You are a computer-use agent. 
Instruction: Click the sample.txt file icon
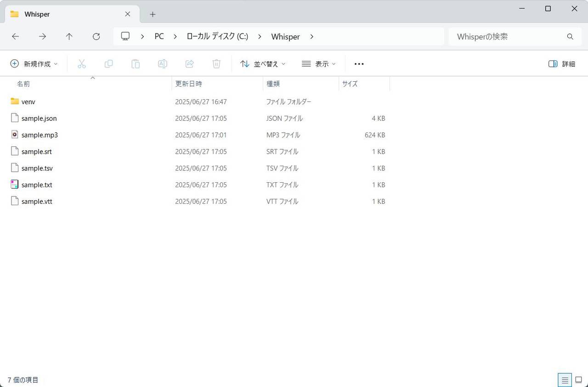pyautogui.click(x=15, y=185)
